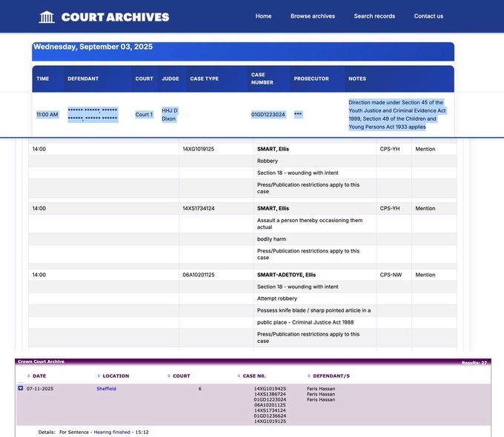Click the DEFENDANT column header
The image size is (504, 437).
[83, 79]
